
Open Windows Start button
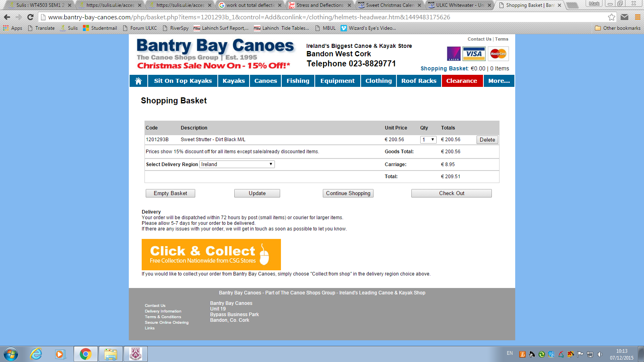11,354
